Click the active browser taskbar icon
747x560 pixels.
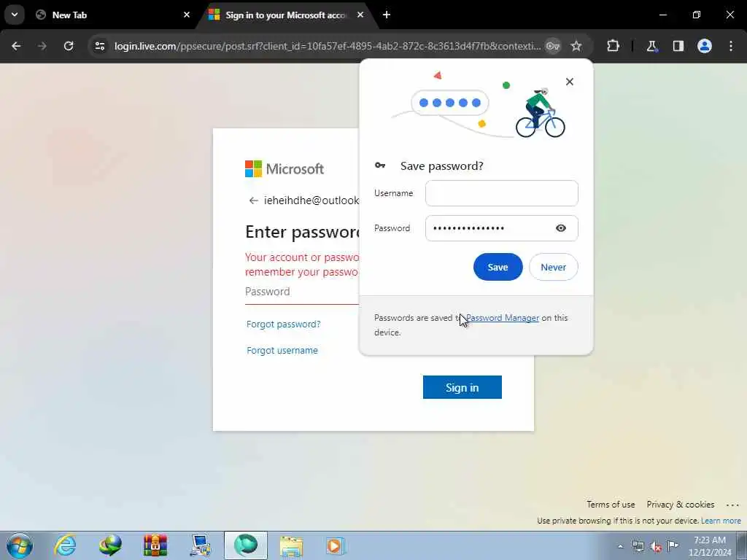(246, 545)
